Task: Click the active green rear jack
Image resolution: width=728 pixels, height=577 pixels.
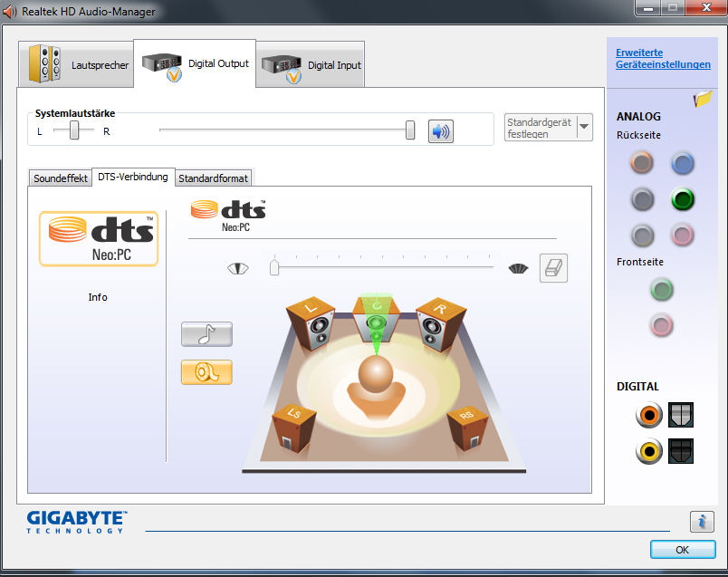Action: tap(683, 199)
